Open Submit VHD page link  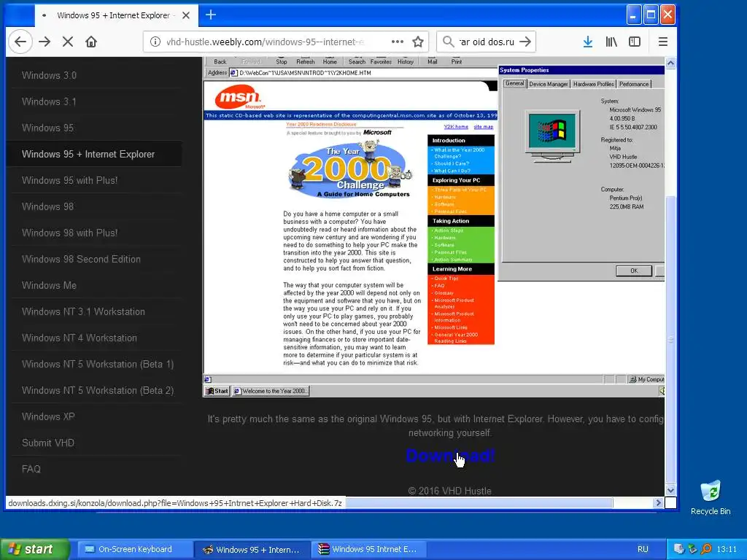[x=48, y=443]
